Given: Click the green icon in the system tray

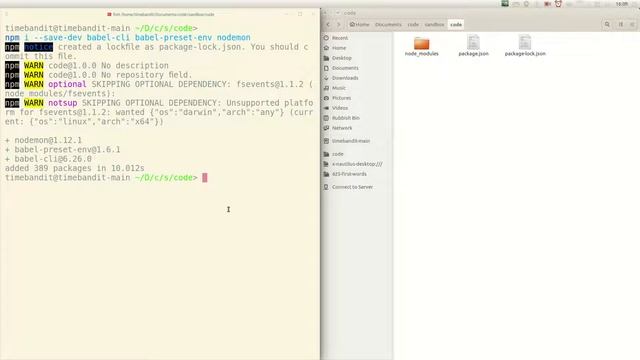Looking at the screenshot, I should (505, 4).
